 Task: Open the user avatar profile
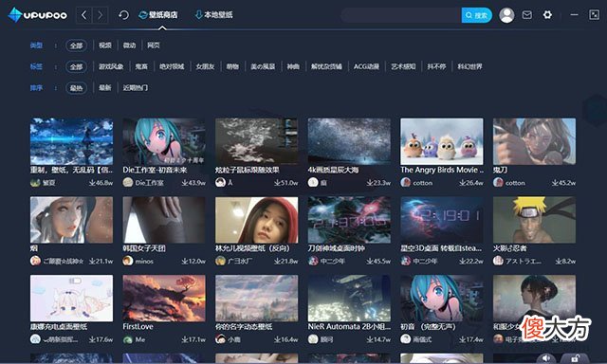[506, 15]
